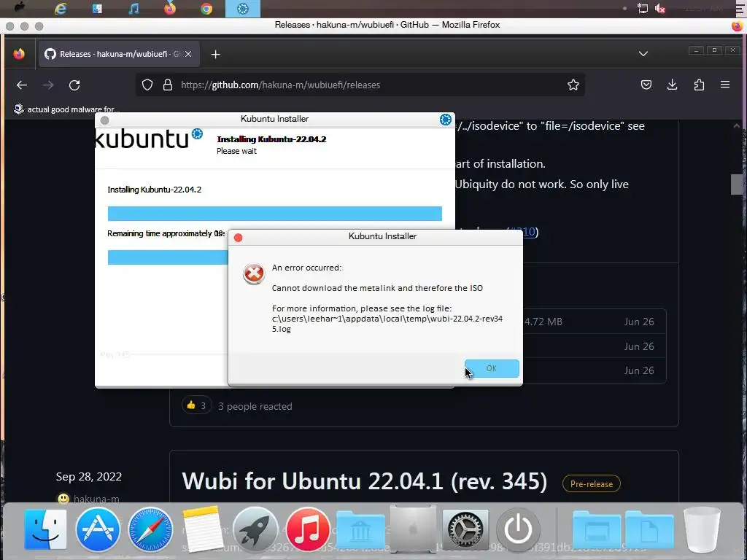This screenshot has width=747, height=560.
Task: Click the Kubuntu gear icon in installer title bar
Action: click(446, 120)
